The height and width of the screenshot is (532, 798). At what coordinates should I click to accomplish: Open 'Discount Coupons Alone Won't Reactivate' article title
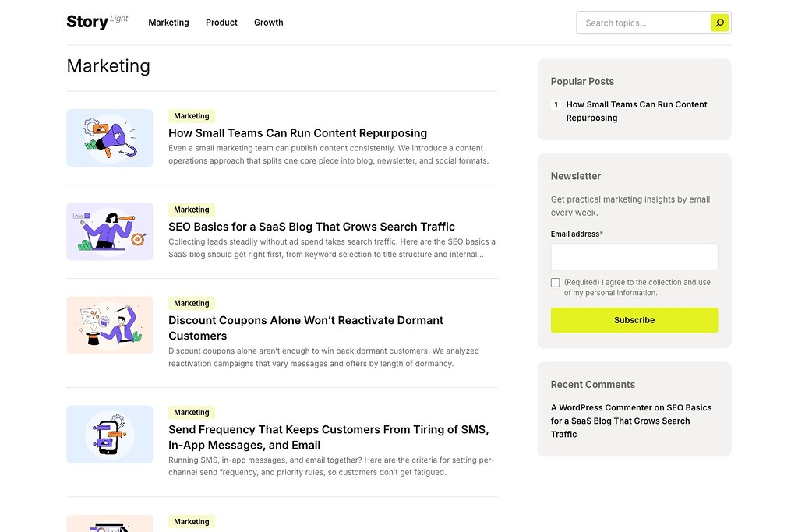tap(305, 328)
